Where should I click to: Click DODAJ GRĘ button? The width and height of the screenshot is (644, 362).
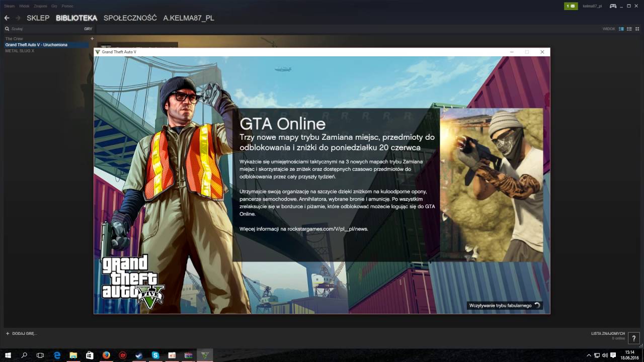point(21,333)
